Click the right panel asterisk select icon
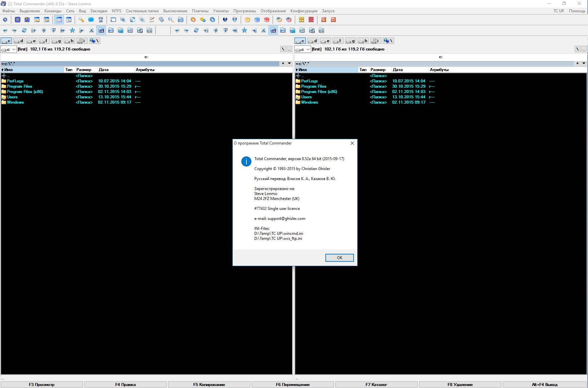Screen dimensions: 588x388 (x=215, y=30)
